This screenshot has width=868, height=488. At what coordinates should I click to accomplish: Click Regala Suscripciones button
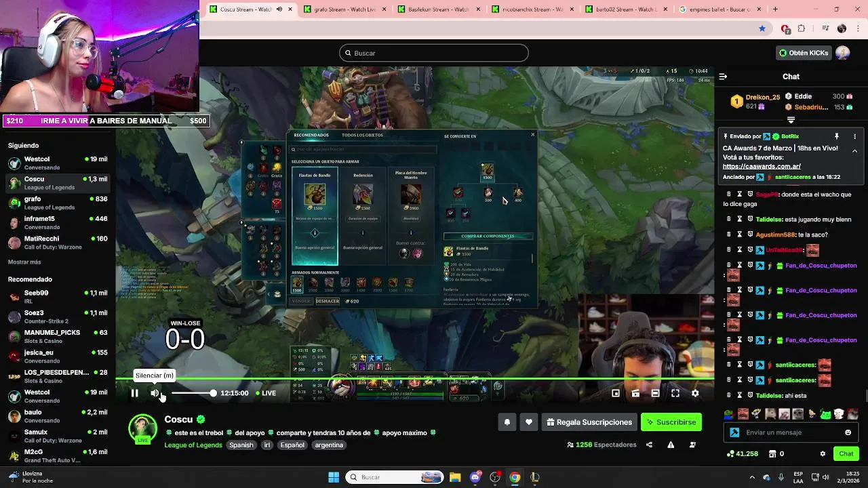tap(589, 422)
